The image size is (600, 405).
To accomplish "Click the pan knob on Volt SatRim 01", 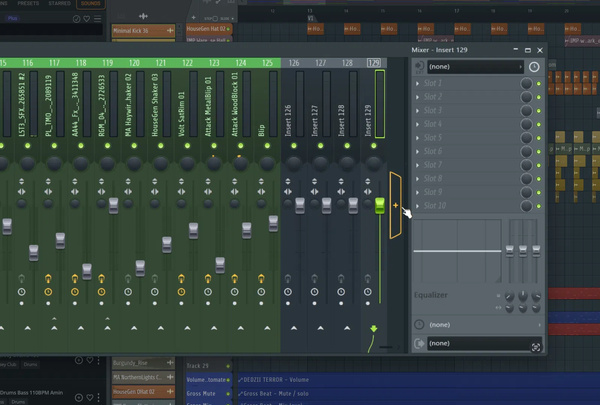I will point(187,162).
